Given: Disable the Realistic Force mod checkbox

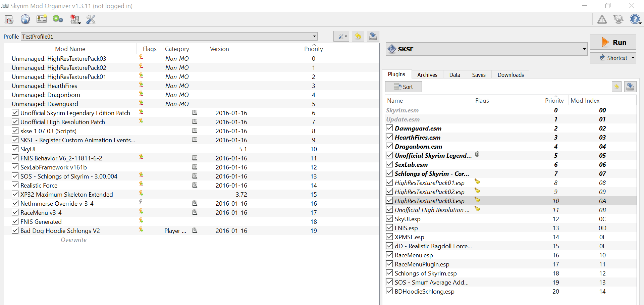Looking at the screenshot, I should coord(15,185).
